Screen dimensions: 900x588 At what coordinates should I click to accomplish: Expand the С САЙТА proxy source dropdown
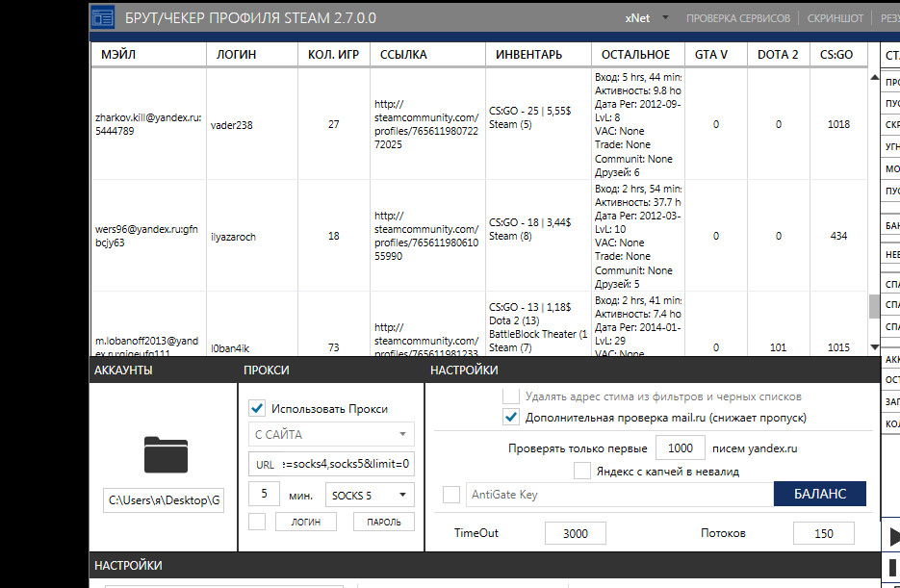click(x=331, y=434)
